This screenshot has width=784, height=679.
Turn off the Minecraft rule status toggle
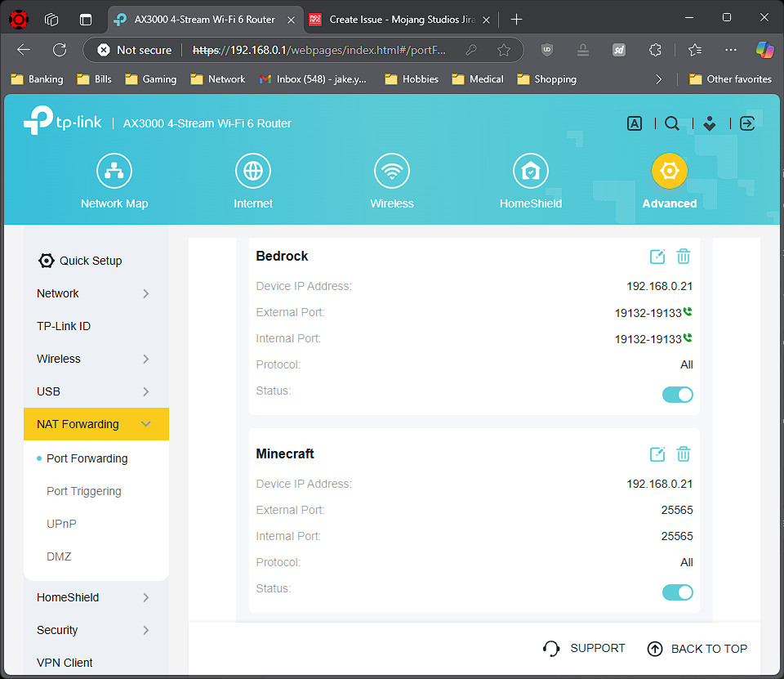[677, 592]
